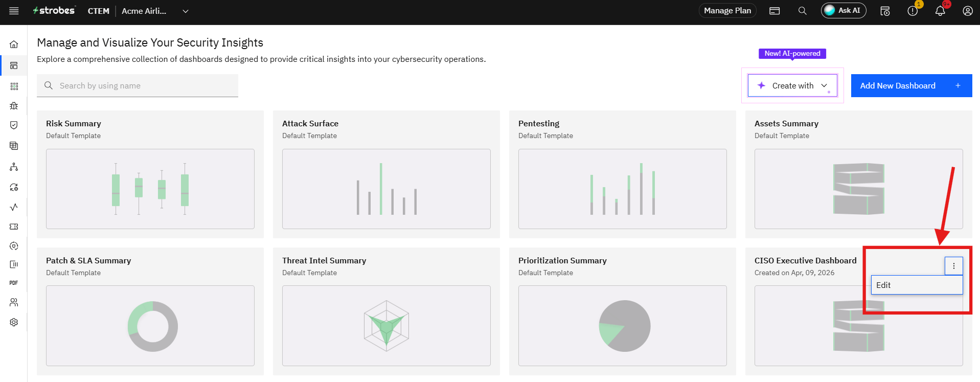This screenshot has width=980, height=382.
Task: Open the Attack Surface dashboard thumbnail
Action: 386,189
